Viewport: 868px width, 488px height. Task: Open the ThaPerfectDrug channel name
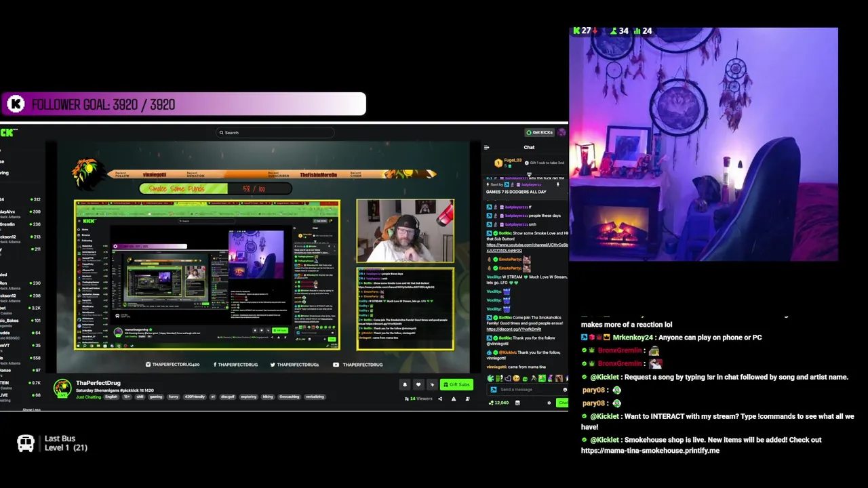coord(98,383)
